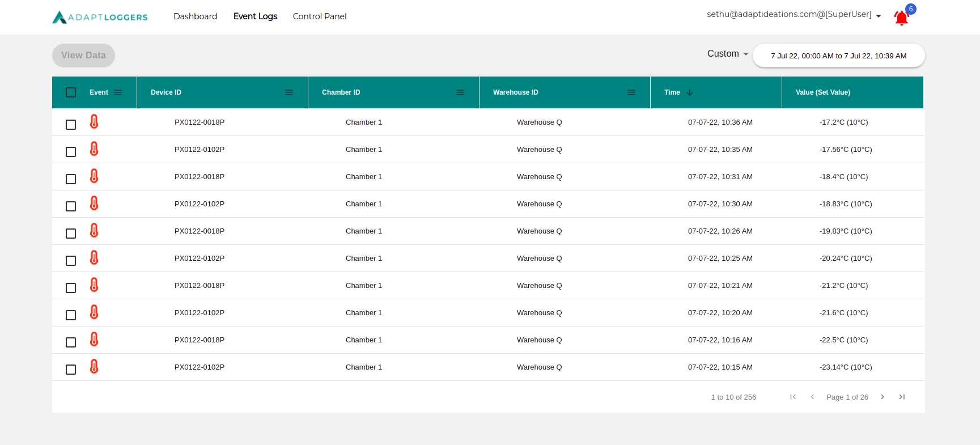Viewport: 980px width, 445px height.
Task: Check the row with time 10:36 AM
Action: 71,125
